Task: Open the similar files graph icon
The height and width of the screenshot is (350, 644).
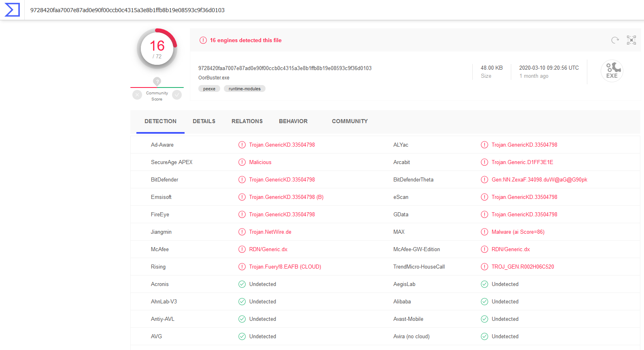Action: pos(631,40)
